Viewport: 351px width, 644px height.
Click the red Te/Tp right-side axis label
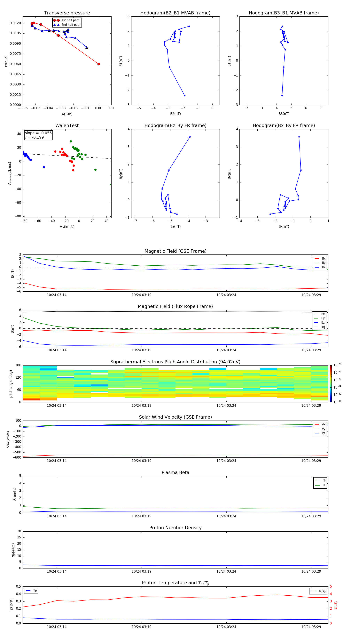336,605
